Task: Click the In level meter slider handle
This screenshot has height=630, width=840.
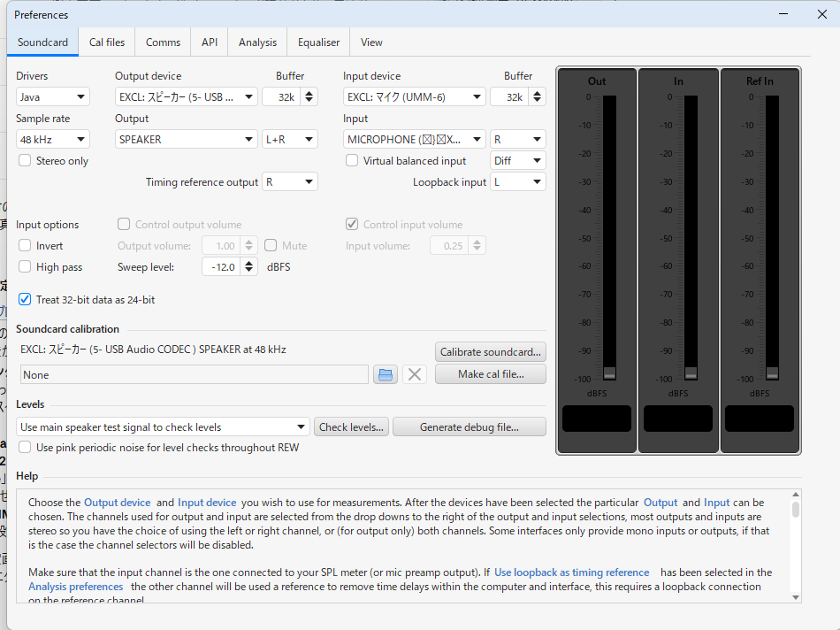Action: [x=691, y=373]
